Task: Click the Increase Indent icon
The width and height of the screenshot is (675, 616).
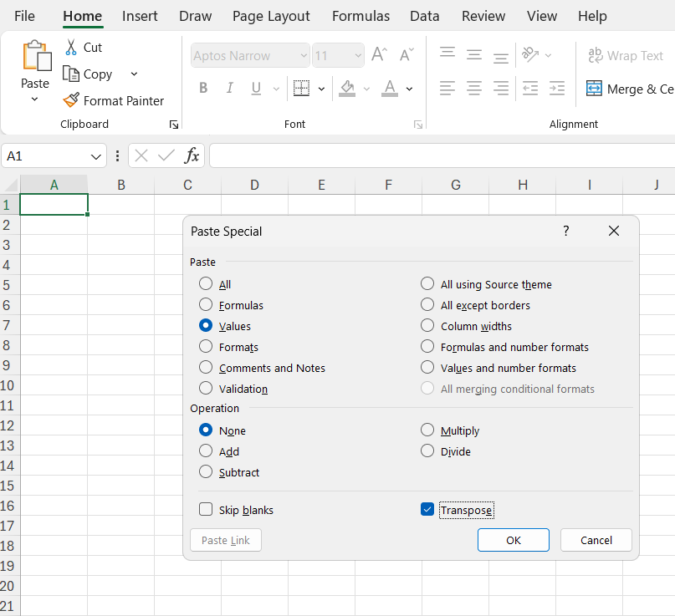Action: point(556,89)
